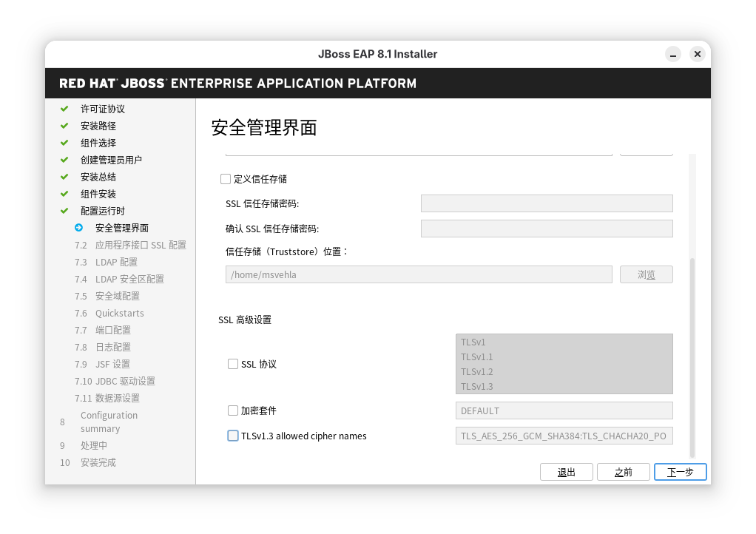Select TLSv1.1 in the protocol list
The image size is (756, 534).
tap(564, 357)
